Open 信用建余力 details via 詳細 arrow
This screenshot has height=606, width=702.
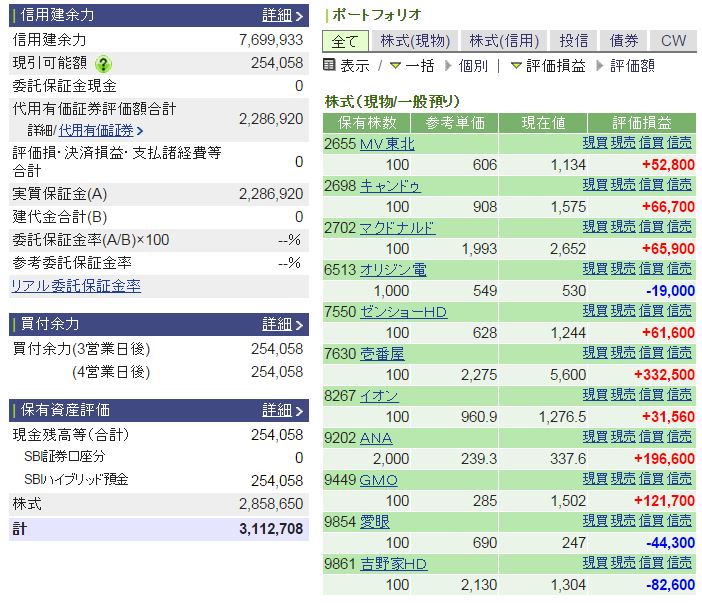point(283,16)
